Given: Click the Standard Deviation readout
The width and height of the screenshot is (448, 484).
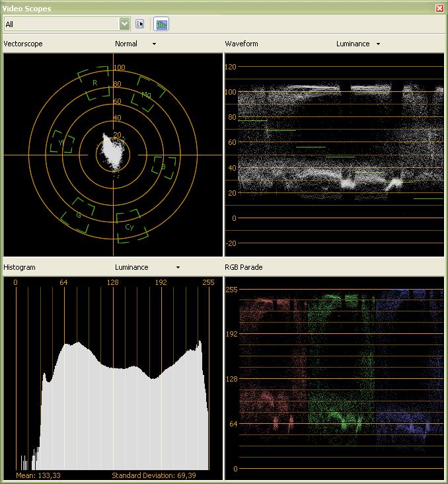Looking at the screenshot, I should 153,475.
